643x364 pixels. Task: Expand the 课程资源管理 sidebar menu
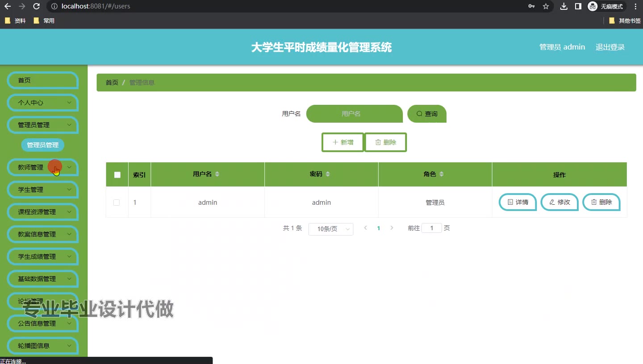click(x=43, y=212)
